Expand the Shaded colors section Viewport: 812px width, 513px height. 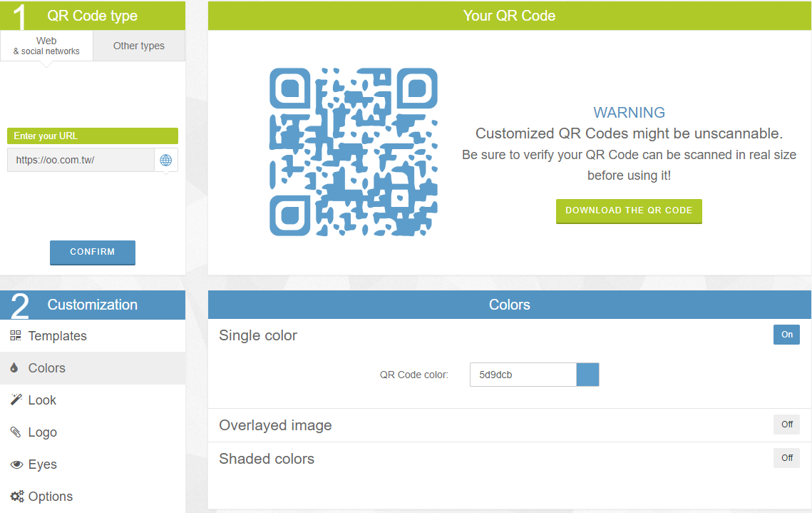tap(267, 459)
